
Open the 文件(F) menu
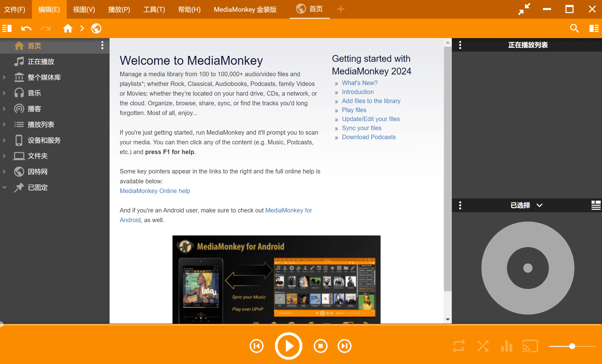coord(15,9)
